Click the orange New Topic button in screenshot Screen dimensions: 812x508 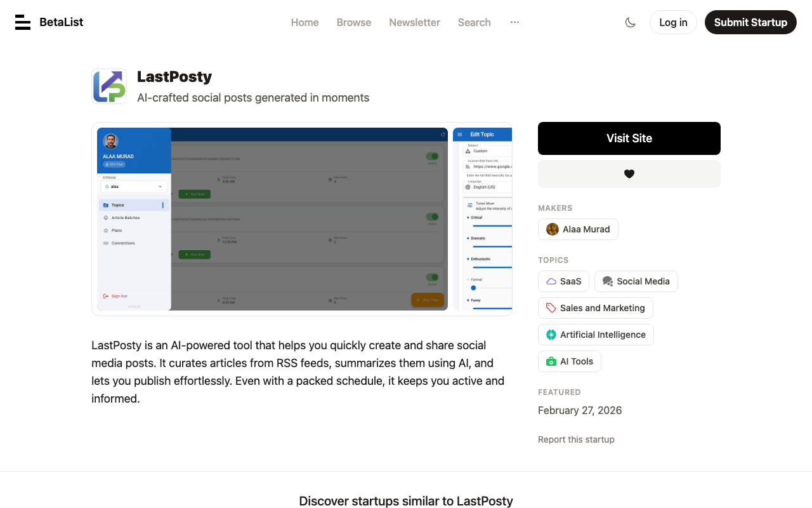[x=428, y=300]
